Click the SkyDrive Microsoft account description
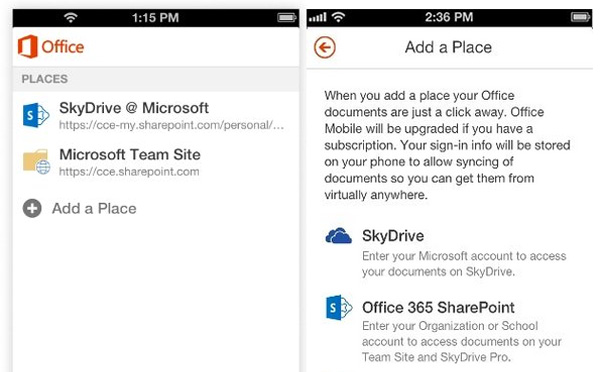 click(x=464, y=264)
